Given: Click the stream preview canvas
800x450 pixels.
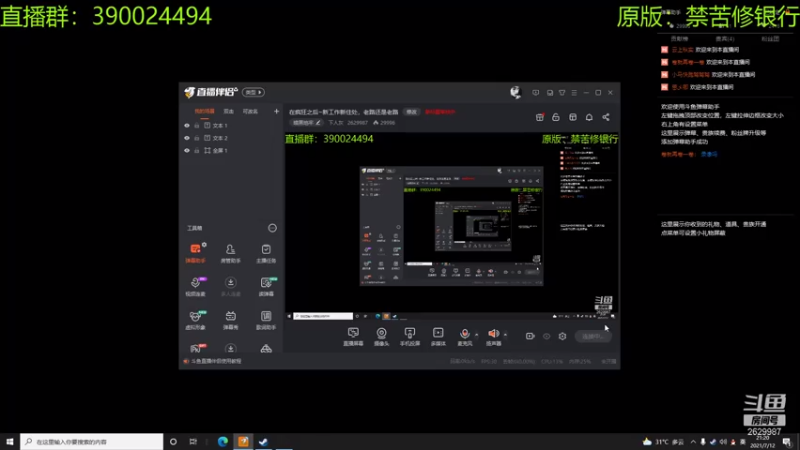Looking at the screenshot, I should click(x=451, y=227).
